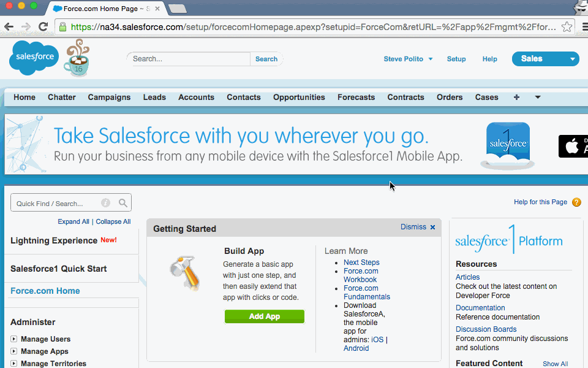Viewport: 588px width, 368px height.
Task: Open the Documentation resource link
Action: click(480, 307)
